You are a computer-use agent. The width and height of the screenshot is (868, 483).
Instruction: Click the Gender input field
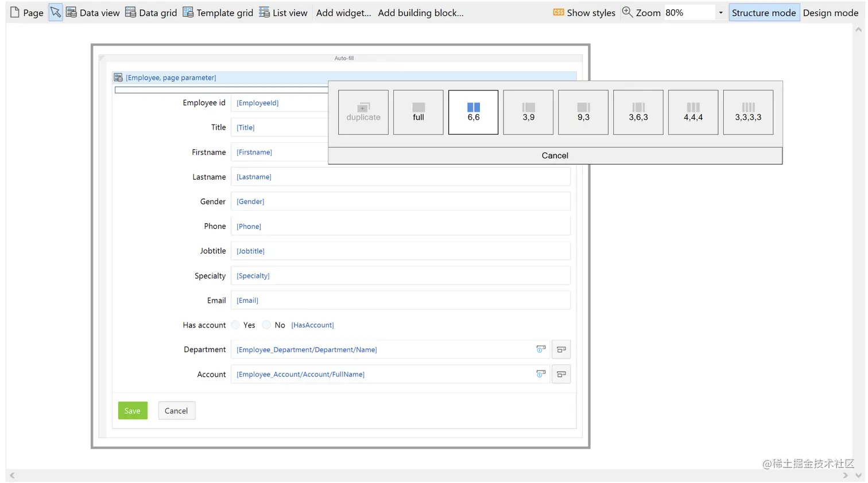pos(401,201)
